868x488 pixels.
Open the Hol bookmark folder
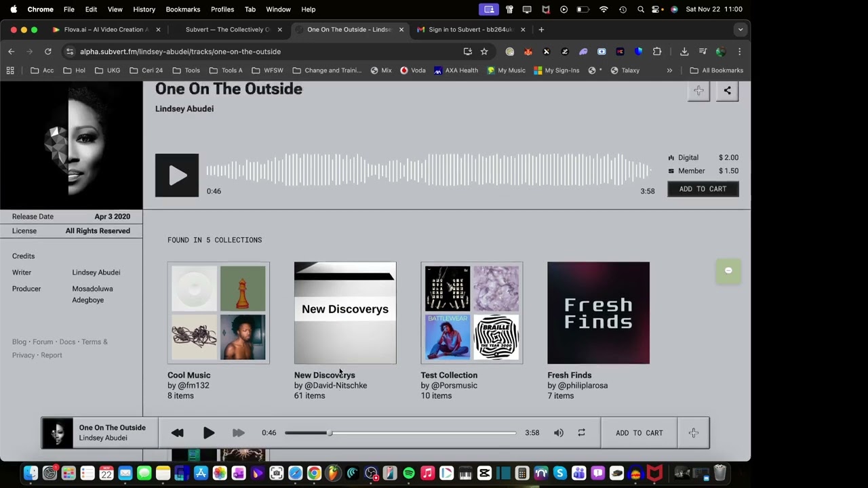click(74, 70)
